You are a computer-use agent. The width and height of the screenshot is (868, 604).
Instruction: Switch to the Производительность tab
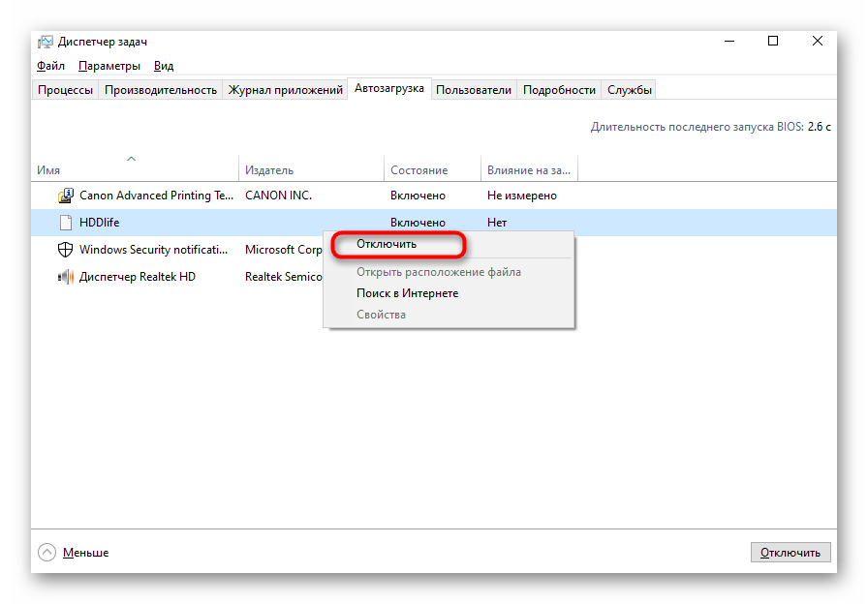161,90
